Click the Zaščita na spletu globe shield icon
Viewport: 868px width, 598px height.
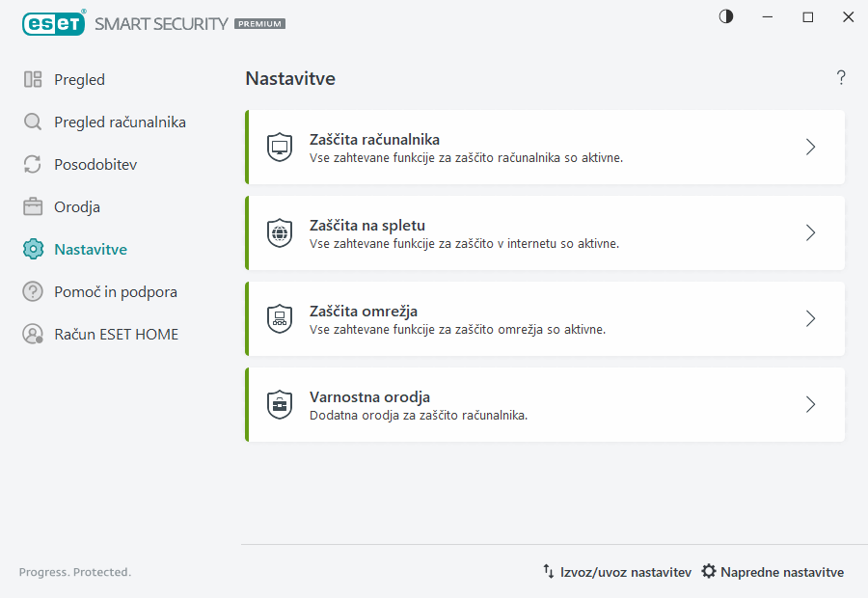(x=280, y=232)
